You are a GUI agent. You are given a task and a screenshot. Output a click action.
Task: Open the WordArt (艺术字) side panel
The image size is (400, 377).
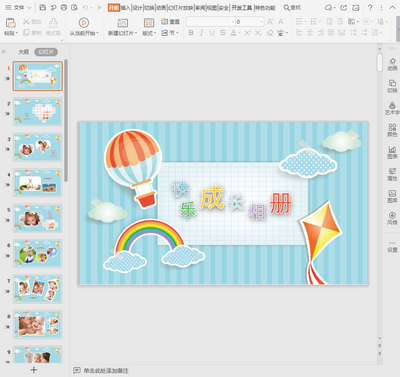392,108
